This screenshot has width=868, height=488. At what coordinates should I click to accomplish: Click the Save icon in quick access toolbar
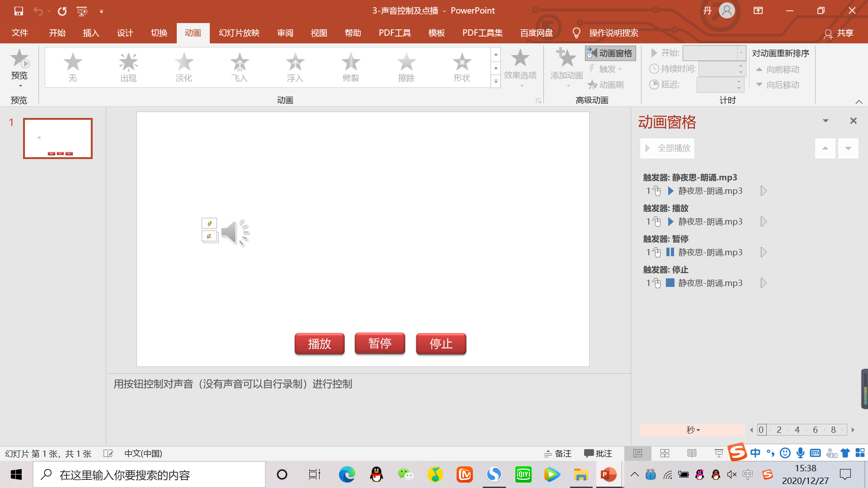pyautogui.click(x=19, y=11)
